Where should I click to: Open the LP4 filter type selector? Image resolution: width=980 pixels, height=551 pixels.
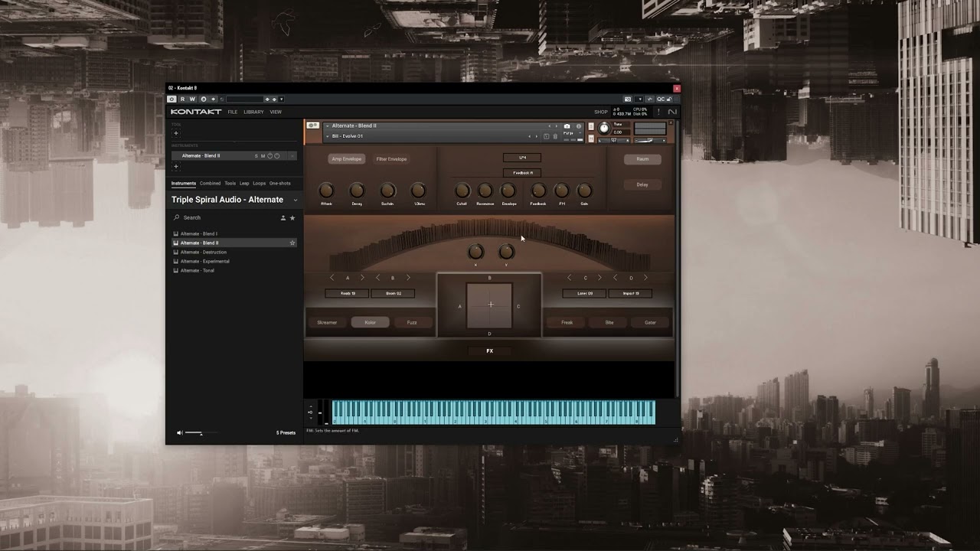point(522,158)
